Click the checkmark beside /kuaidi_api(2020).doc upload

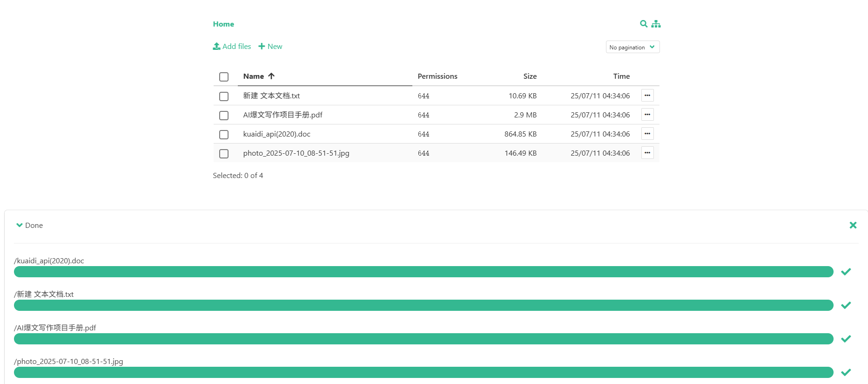[846, 272]
